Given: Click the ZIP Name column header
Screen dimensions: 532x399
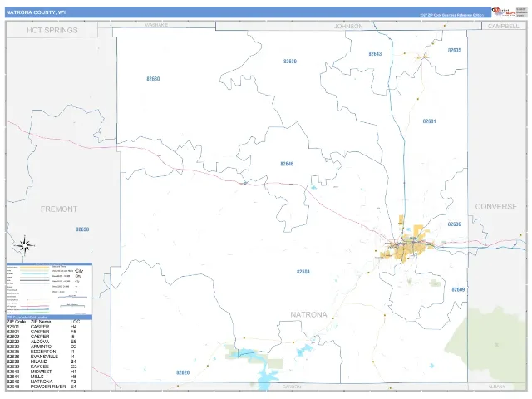Looking at the screenshot, I should [41, 322].
